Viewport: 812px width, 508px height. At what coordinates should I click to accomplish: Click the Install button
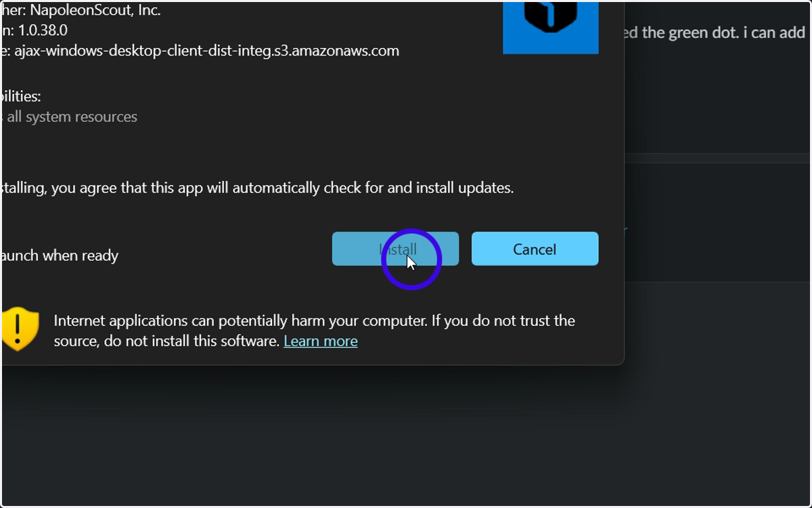[x=395, y=249]
